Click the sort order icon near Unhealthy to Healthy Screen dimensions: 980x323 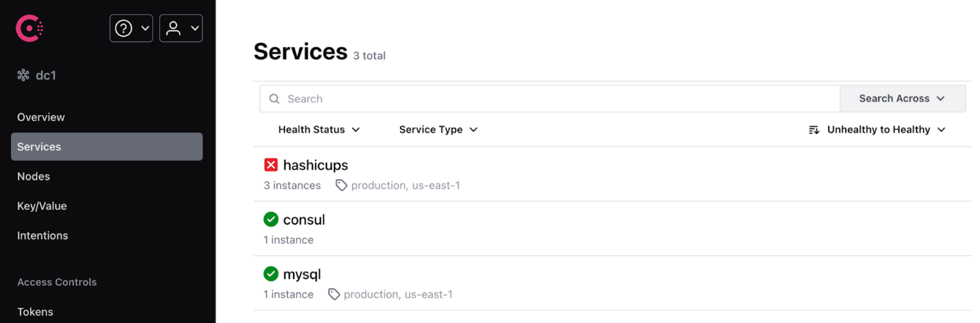pyautogui.click(x=814, y=130)
